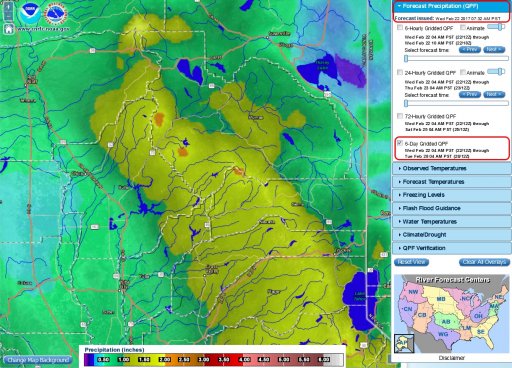Click the 2.00 inches swatch in the legend

click(x=164, y=360)
